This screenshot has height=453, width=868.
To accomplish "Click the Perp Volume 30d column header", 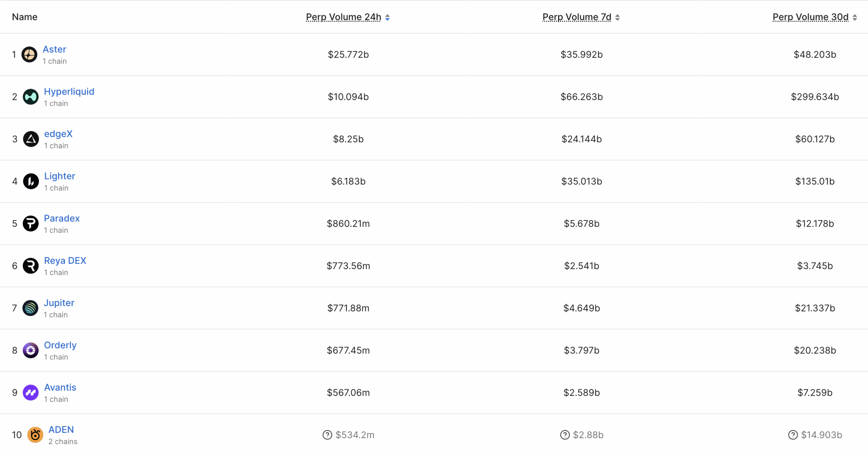I will [x=810, y=17].
